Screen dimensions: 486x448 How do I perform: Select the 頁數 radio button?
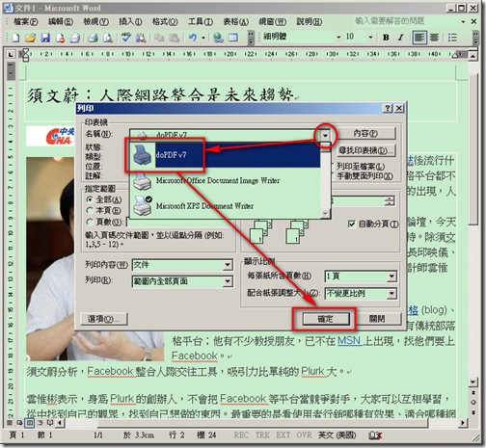coord(90,222)
